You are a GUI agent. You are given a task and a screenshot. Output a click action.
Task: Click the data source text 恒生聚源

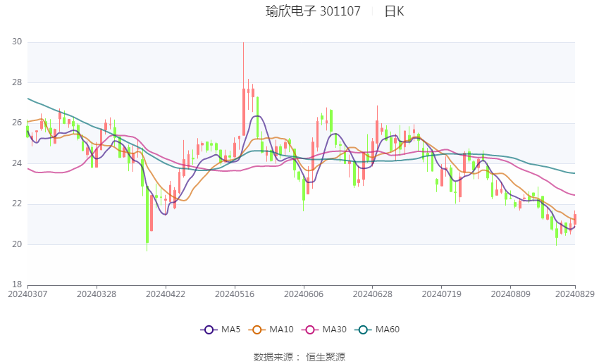click(x=326, y=357)
